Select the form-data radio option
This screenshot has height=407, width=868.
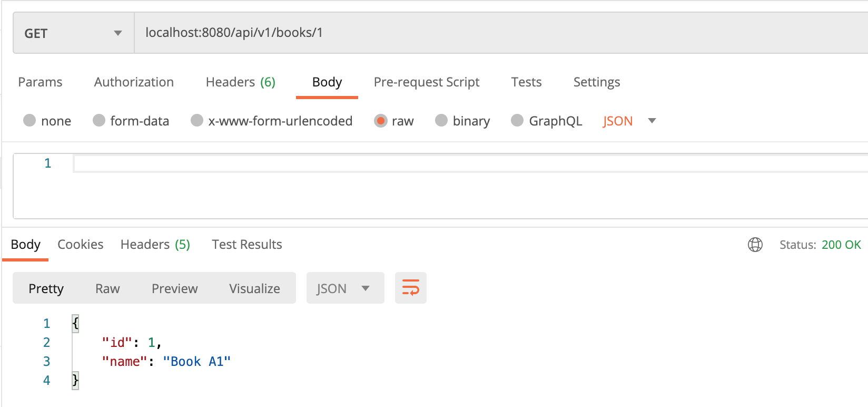point(99,121)
